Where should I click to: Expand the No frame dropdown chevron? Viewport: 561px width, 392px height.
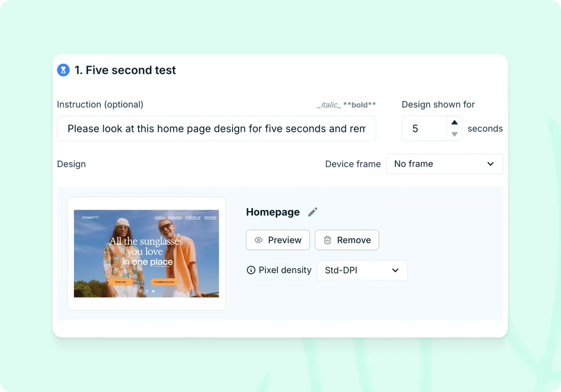tap(490, 164)
